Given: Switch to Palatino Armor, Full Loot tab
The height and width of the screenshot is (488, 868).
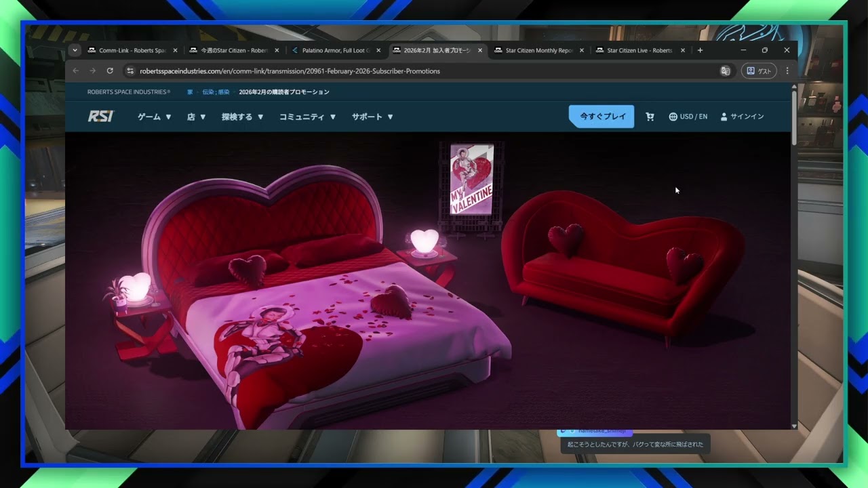Looking at the screenshot, I should (336, 50).
